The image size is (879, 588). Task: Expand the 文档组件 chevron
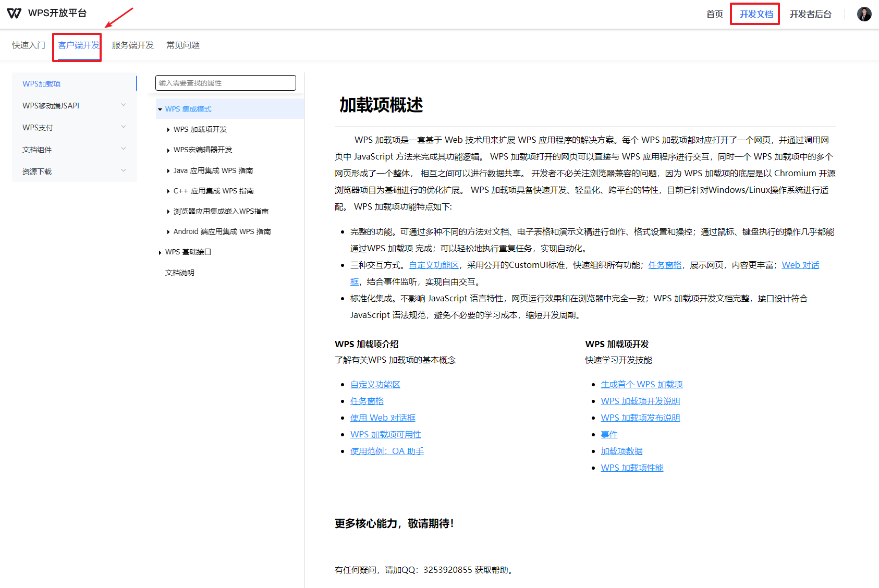(124, 149)
